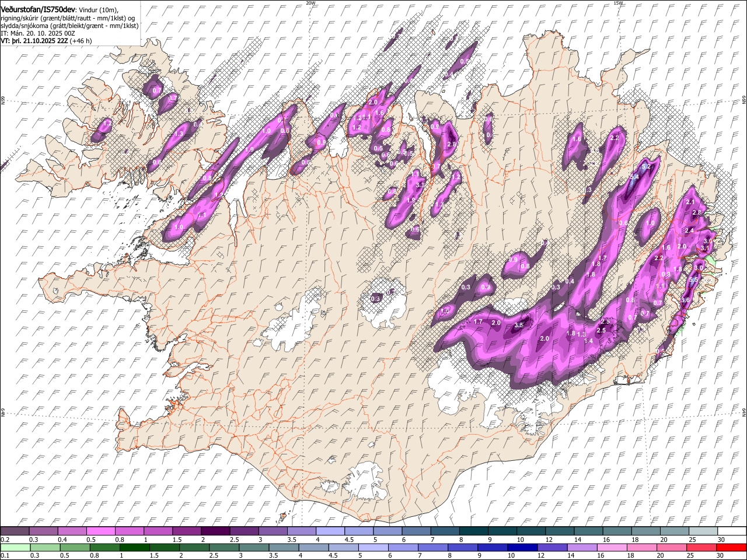The image size is (747, 560).
Task: Select the navy blue swatch between 10 and 12 in the lower row
Action: point(523,547)
